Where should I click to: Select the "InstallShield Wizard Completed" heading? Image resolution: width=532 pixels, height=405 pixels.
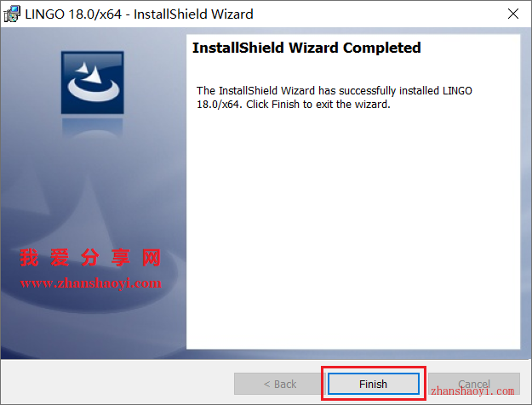306,48
